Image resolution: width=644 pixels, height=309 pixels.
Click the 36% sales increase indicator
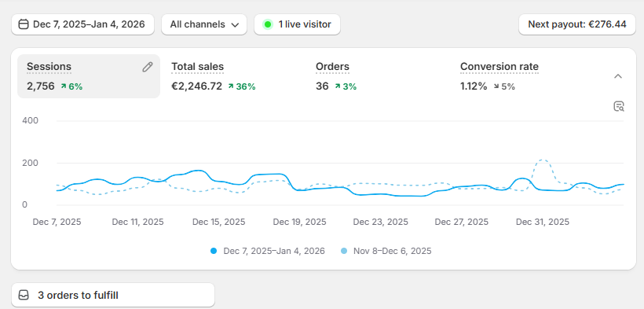243,86
